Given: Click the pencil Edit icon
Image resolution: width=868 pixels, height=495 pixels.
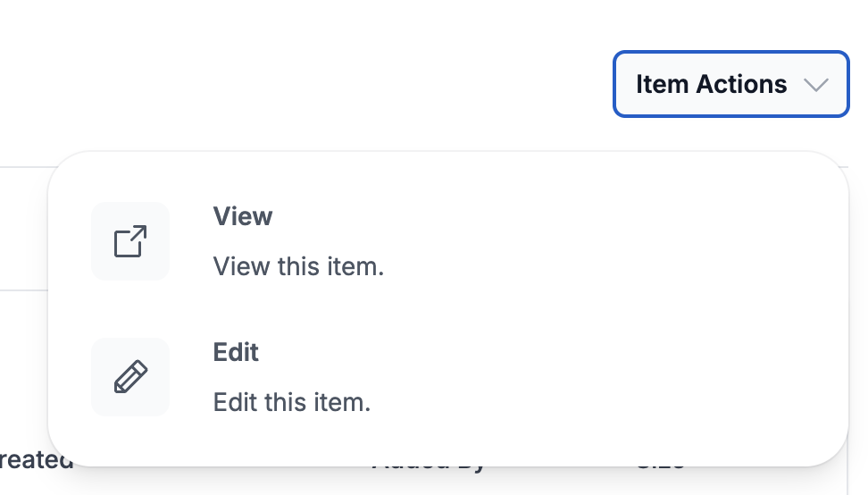Looking at the screenshot, I should [x=130, y=377].
